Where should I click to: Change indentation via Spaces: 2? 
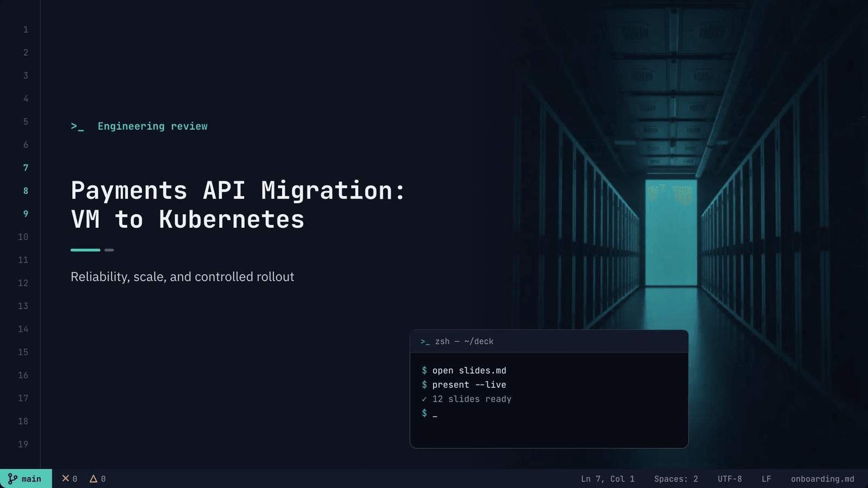(676, 479)
